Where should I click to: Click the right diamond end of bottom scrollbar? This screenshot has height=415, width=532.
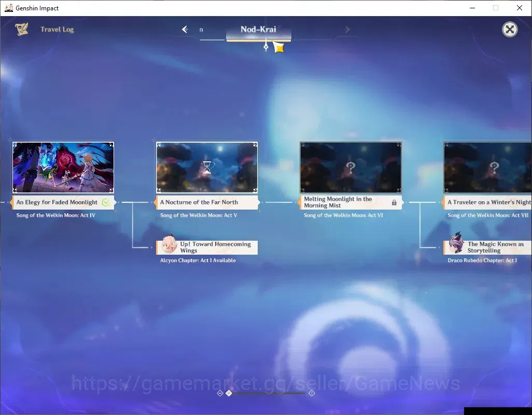312,393
